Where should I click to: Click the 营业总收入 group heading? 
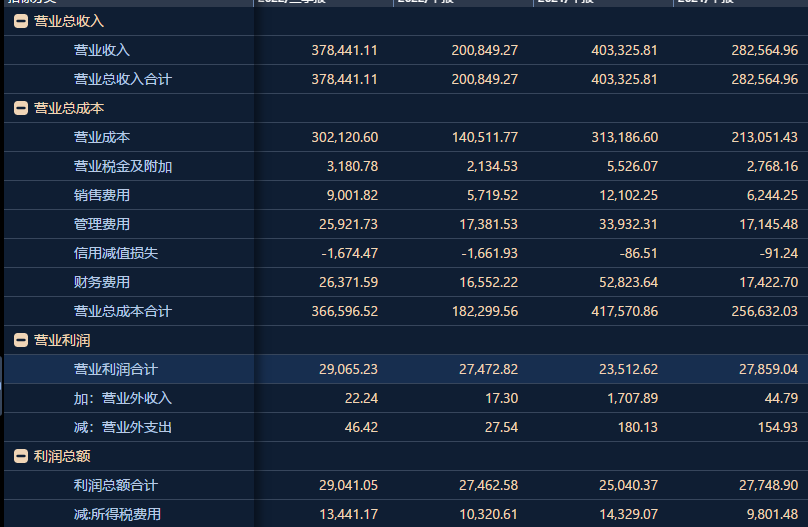69,21
